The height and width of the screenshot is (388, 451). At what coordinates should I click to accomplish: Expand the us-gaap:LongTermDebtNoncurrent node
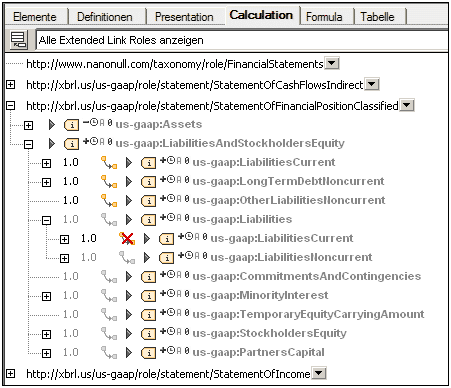point(47,182)
